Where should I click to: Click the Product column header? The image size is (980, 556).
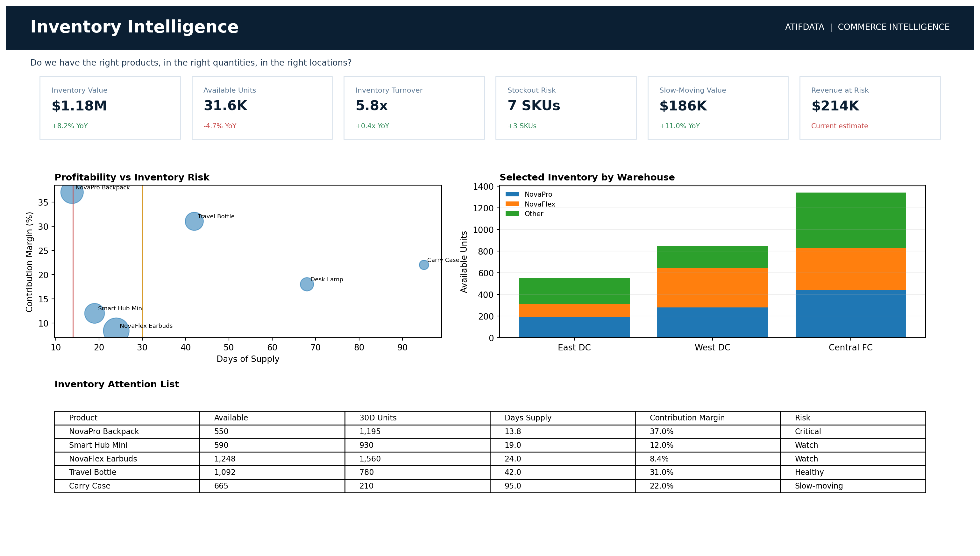point(127,418)
